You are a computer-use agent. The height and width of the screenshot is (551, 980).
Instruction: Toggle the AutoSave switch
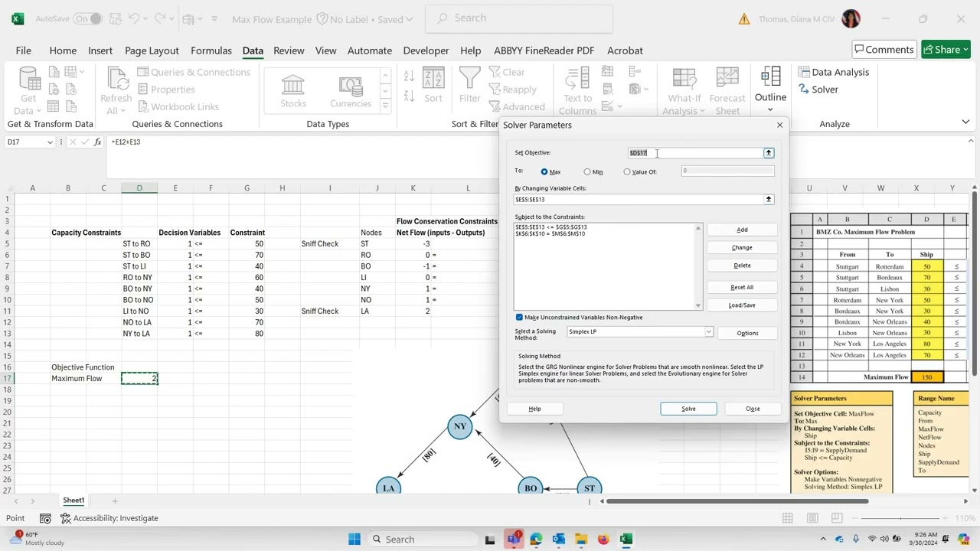click(x=87, y=18)
